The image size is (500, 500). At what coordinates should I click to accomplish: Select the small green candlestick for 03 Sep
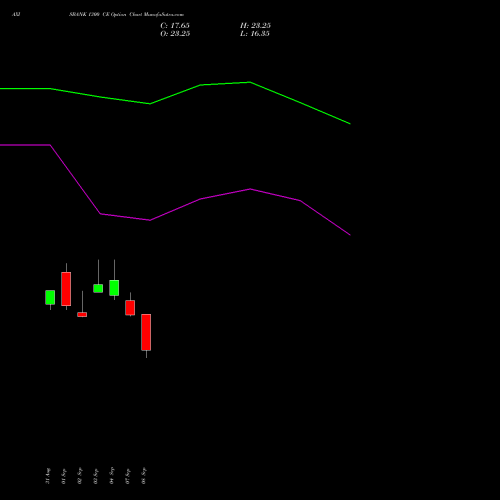click(x=98, y=288)
